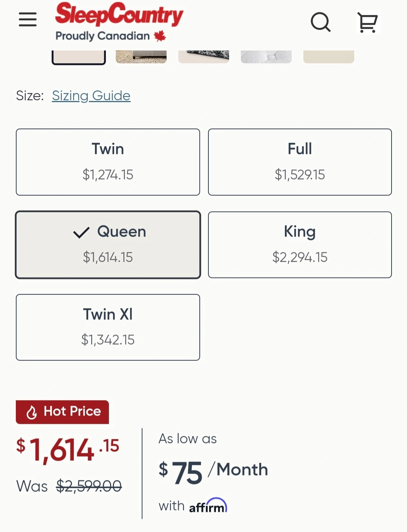Choose the King size option
Screen dimensions: 407x532
click(x=300, y=245)
